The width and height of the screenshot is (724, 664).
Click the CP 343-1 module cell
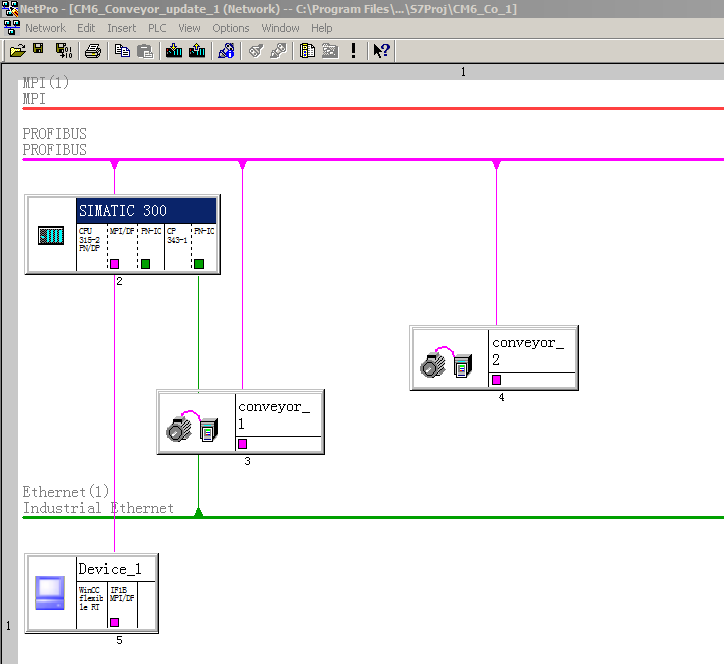pyautogui.click(x=178, y=247)
